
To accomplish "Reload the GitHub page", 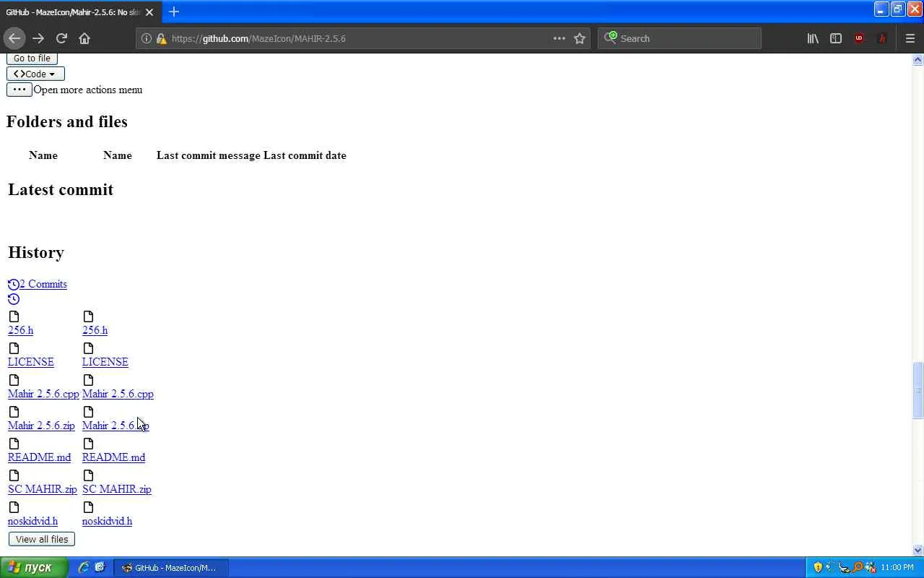I will click(61, 38).
